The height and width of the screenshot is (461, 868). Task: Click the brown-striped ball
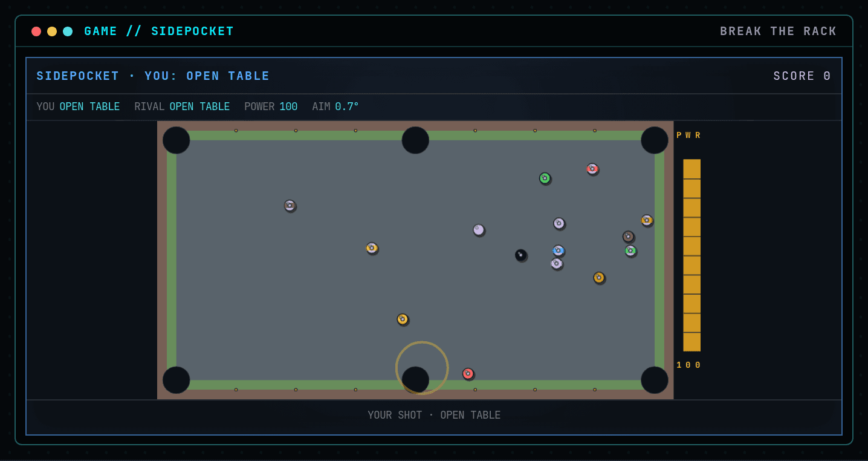pos(290,205)
